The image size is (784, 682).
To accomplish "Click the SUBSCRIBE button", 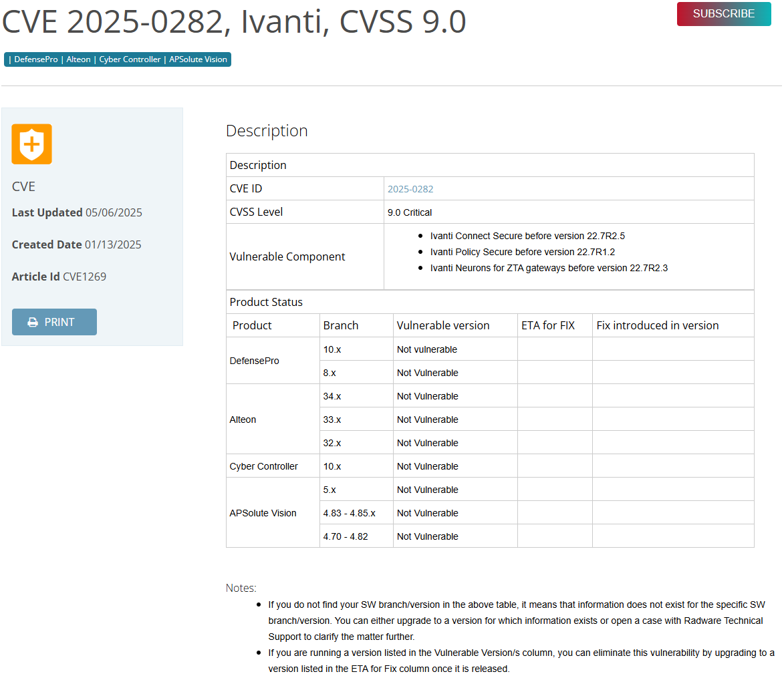I will click(723, 13).
